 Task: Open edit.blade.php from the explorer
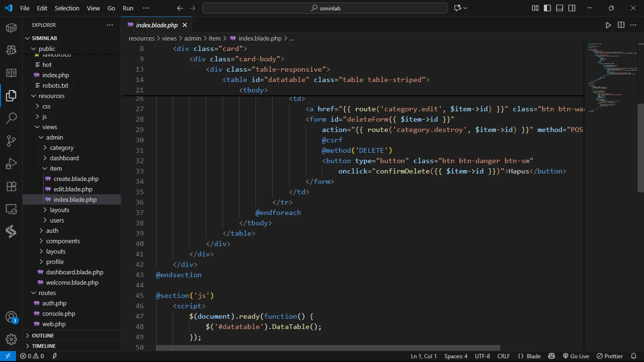point(73,189)
